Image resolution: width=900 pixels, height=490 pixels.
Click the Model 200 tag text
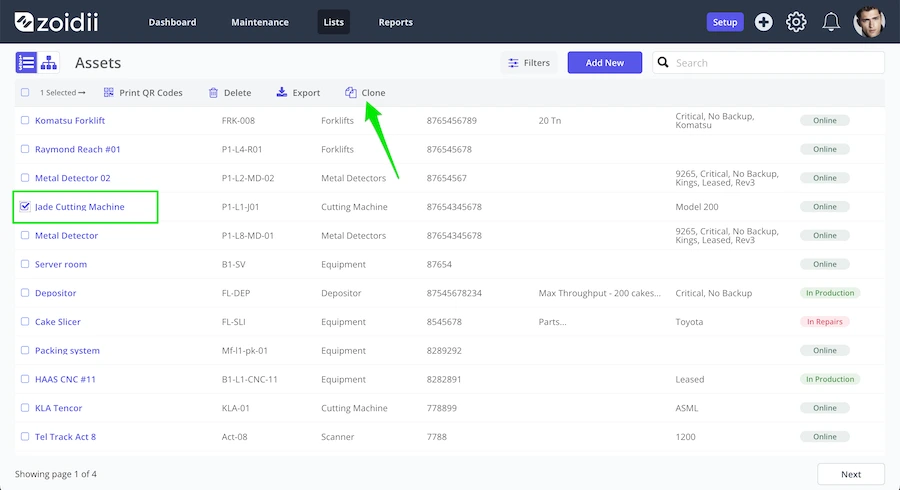(696, 207)
